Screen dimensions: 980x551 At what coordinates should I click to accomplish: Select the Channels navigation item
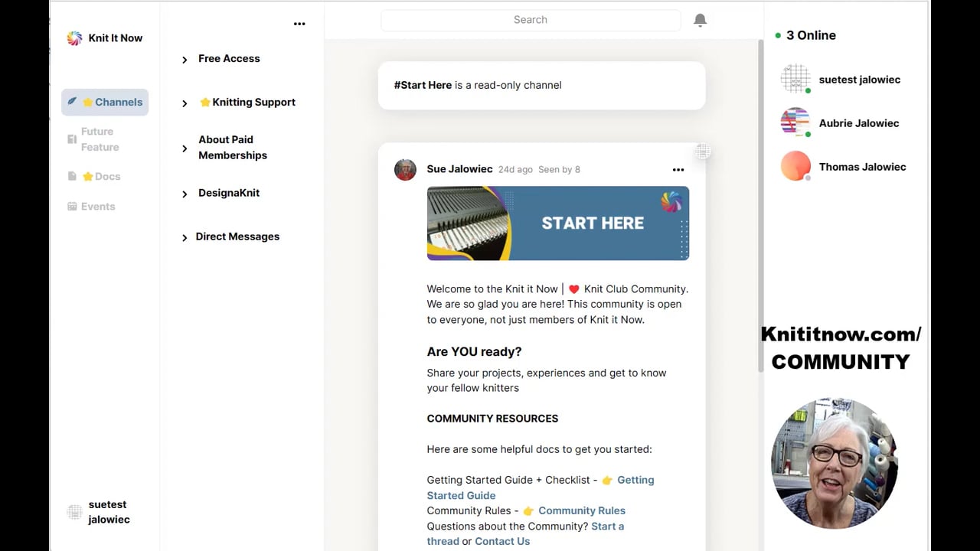point(105,102)
